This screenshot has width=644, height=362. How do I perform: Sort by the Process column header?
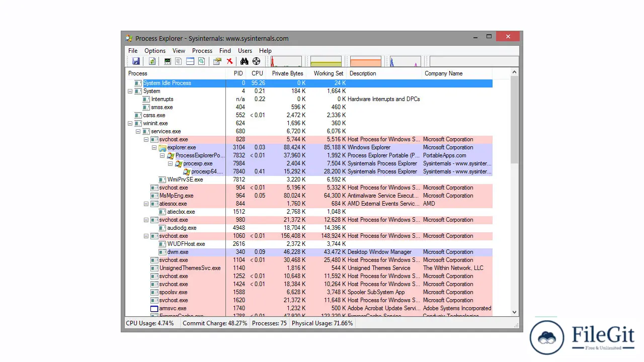[176, 73]
